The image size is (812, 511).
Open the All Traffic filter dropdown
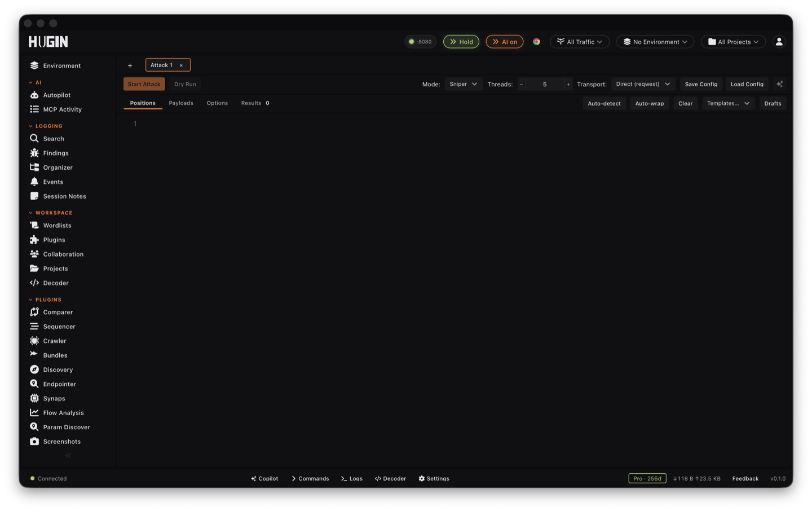pos(580,42)
